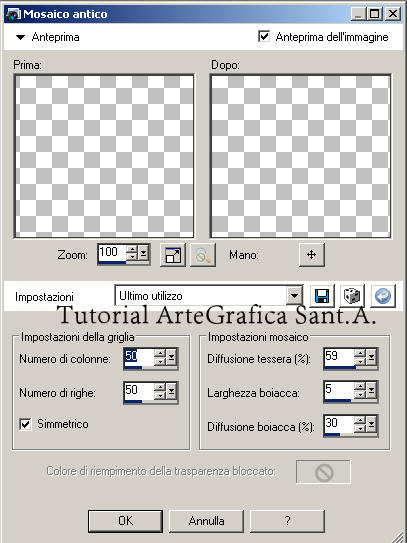This screenshot has width=407, height=543.
Task: Open Diffusione tessera slider dropdown arrow
Action: [372, 357]
